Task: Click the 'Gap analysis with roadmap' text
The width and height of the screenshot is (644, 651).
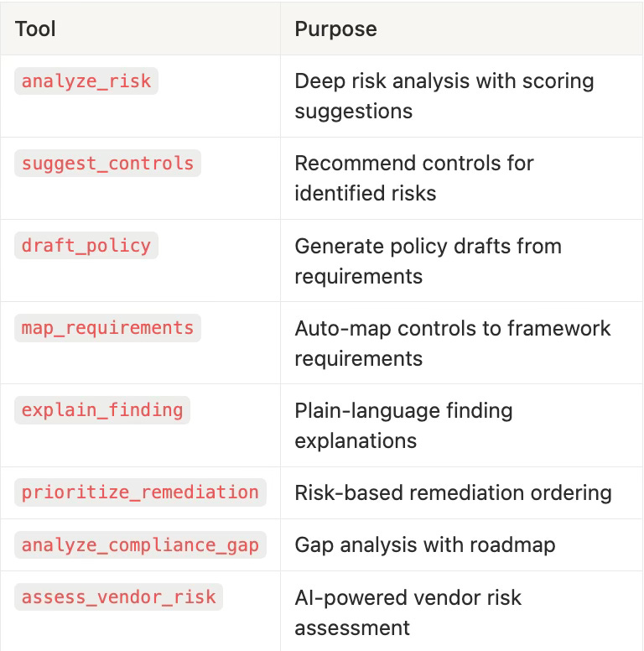Action: 425,544
